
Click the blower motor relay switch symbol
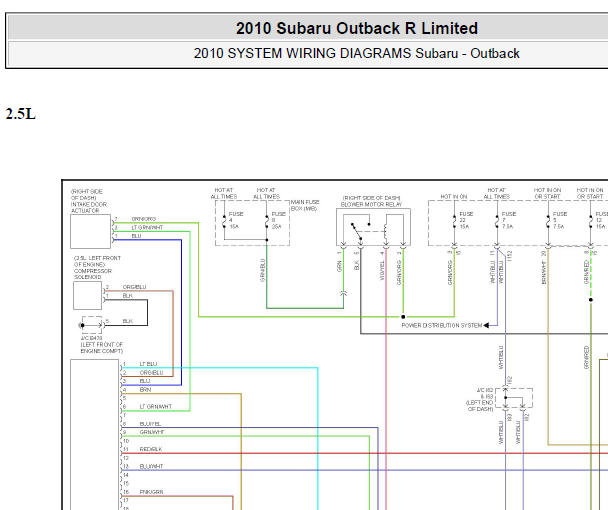[x=361, y=230]
